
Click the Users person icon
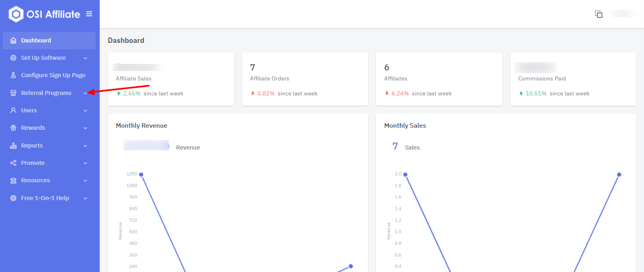tap(13, 110)
